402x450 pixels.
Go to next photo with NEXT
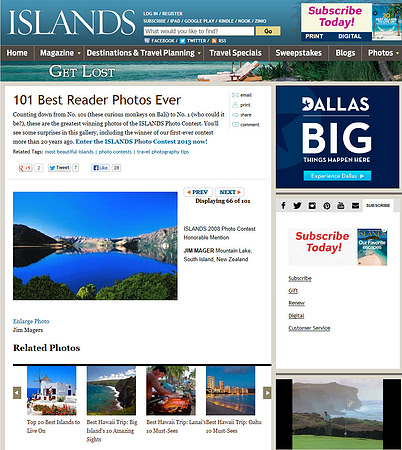pos(230,192)
